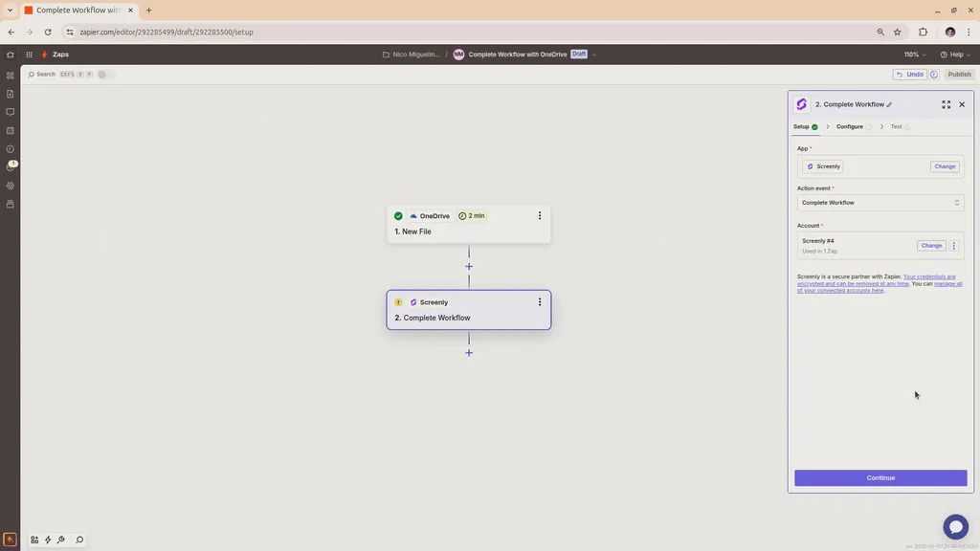The height and width of the screenshot is (551, 980).
Task: Open the 110% zoom level dropdown
Action: (x=913, y=55)
